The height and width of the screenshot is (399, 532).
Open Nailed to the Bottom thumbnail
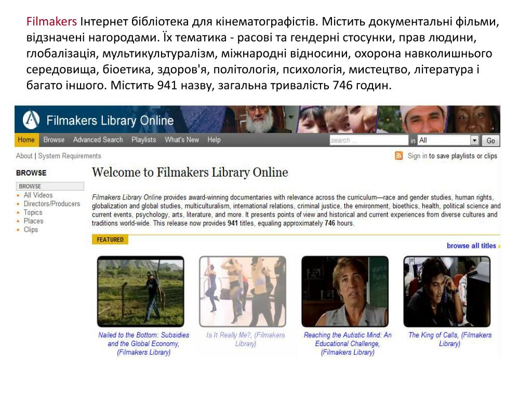[x=140, y=291]
